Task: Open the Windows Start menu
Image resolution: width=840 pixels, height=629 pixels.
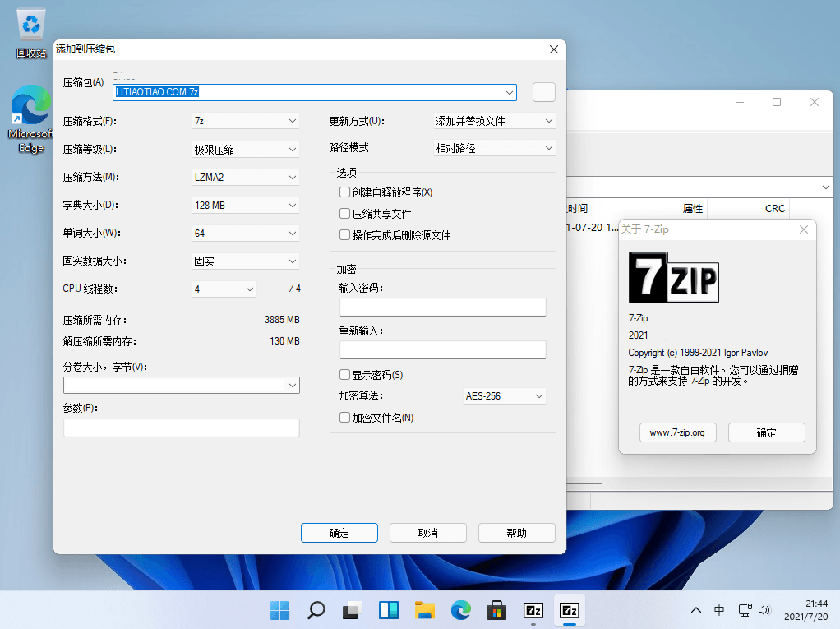Action: (x=279, y=610)
